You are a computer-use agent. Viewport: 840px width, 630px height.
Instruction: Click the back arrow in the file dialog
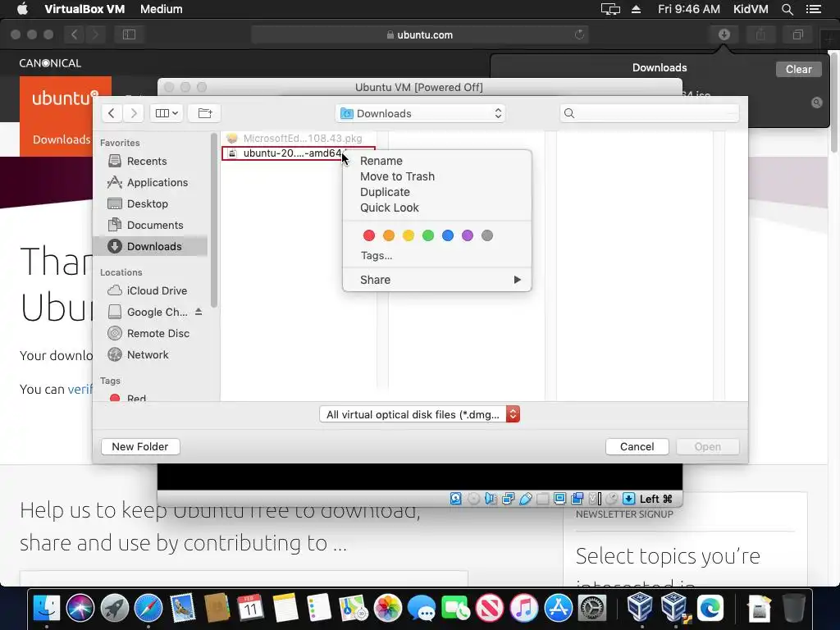click(x=112, y=113)
